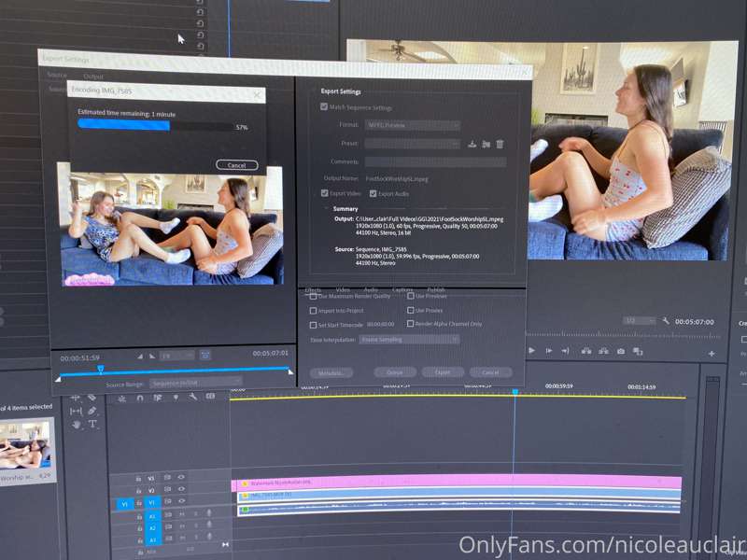The height and width of the screenshot is (560, 747).
Task: Cancel the IMG_7585 encoding progress
Action: (237, 165)
